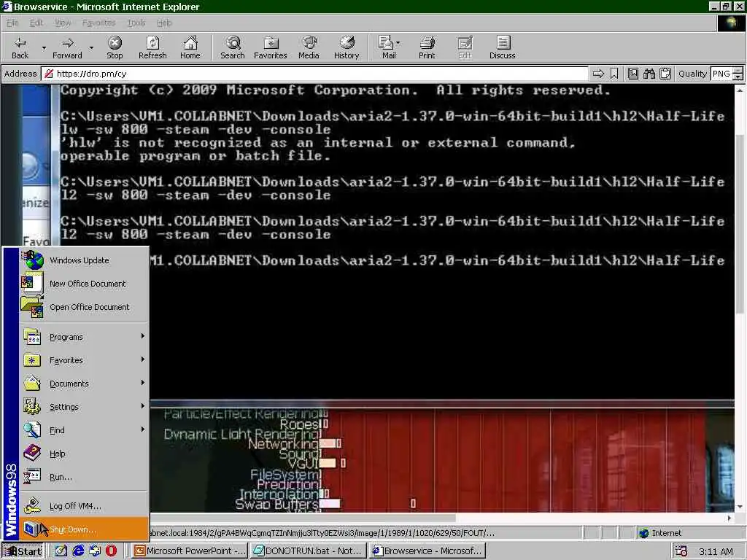Switch to Browservice taskbar button
The width and height of the screenshot is (747, 560).
tap(427, 551)
